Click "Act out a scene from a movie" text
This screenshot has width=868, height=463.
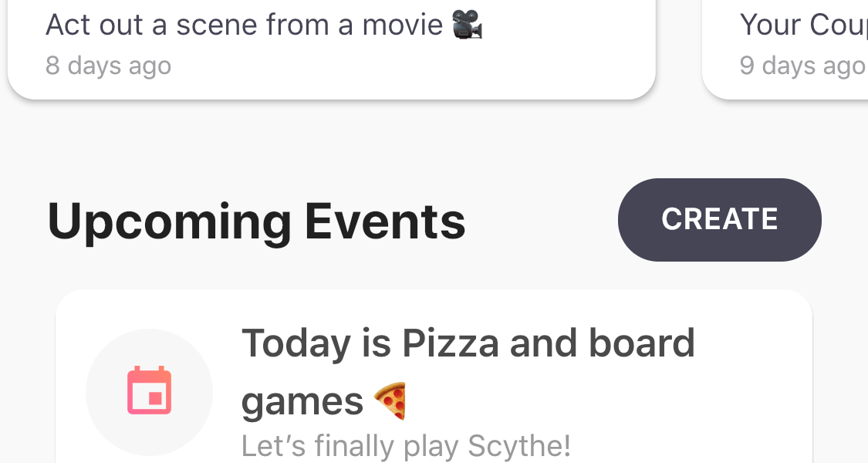[244, 25]
